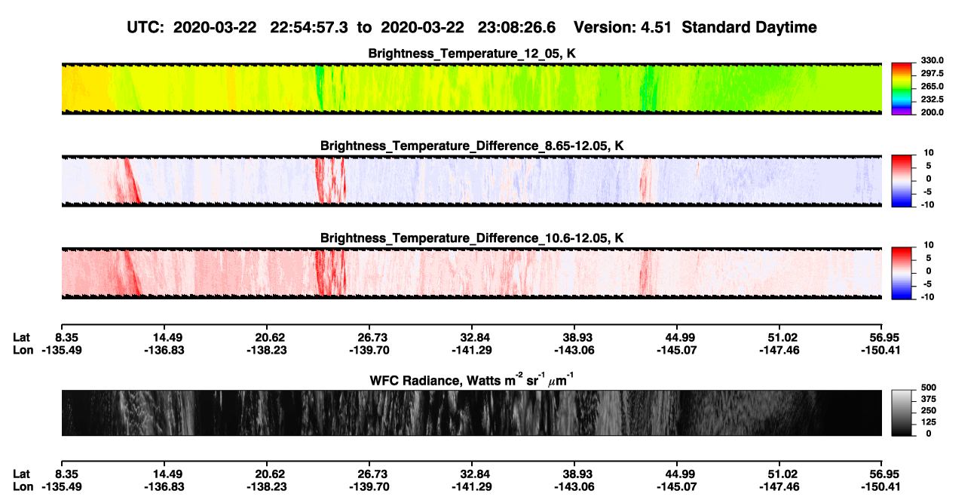
Task: Click the 8.65-12.05 difference panel's colorbar
Action: 902,181
